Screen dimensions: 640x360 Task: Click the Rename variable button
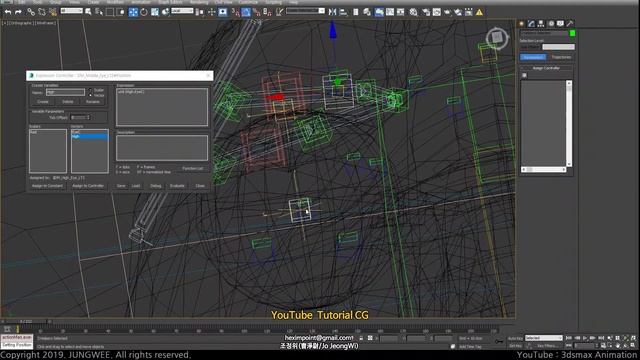[93, 102]
